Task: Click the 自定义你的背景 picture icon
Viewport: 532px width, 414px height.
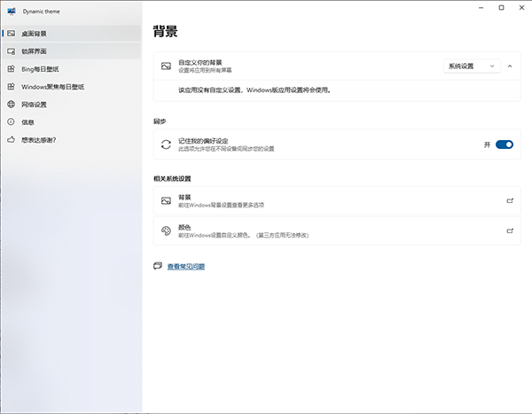Action: [165, 66]
